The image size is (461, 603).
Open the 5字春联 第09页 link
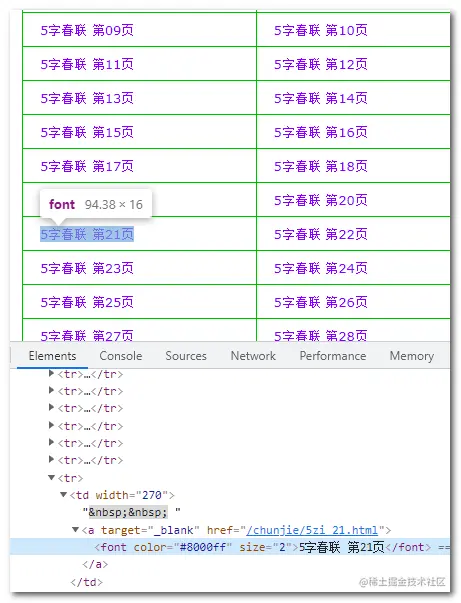click(x=87, y=30)
